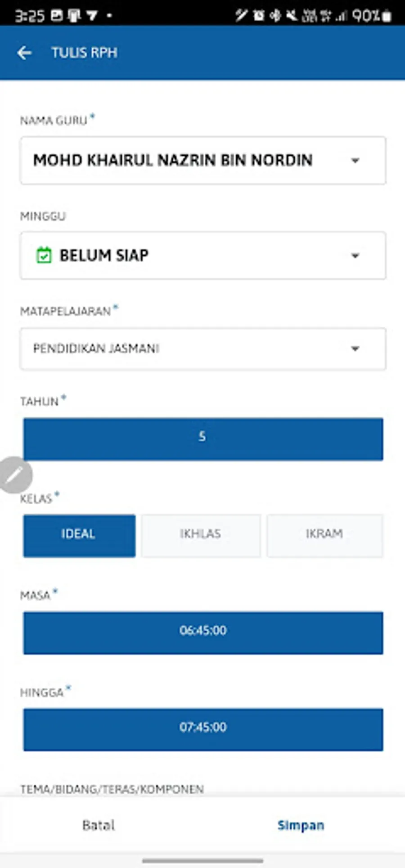Tap the alarm icon in status bar

tap(259, 16)
